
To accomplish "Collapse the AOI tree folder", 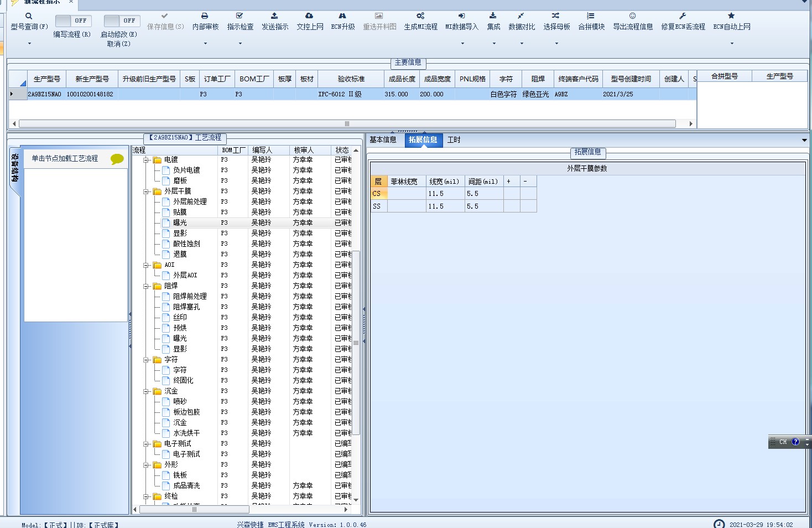I will 147,265.
